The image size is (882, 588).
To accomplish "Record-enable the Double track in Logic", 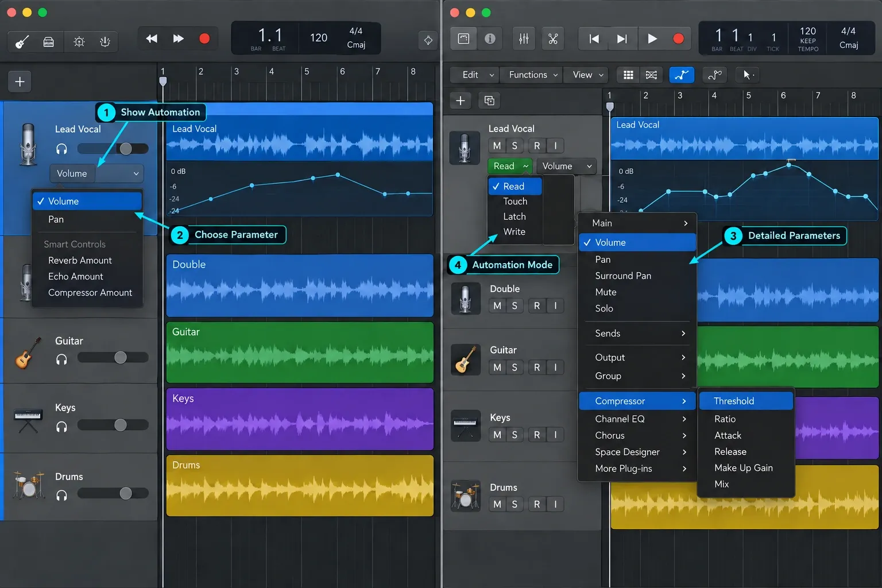I will tap(537, 305).
